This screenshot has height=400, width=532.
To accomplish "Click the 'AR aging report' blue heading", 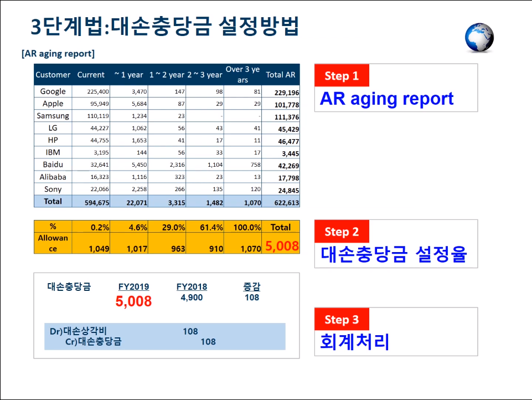I will [x=386, y=99].
